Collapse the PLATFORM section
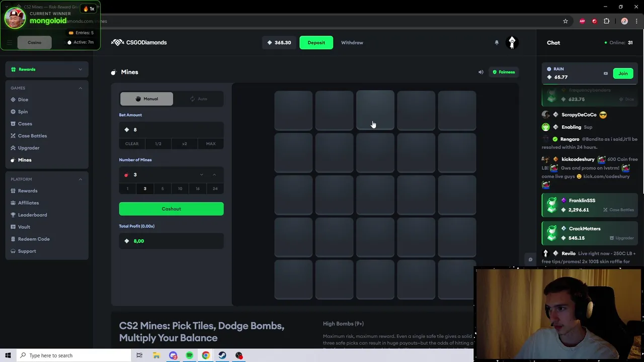 point(80,179)
